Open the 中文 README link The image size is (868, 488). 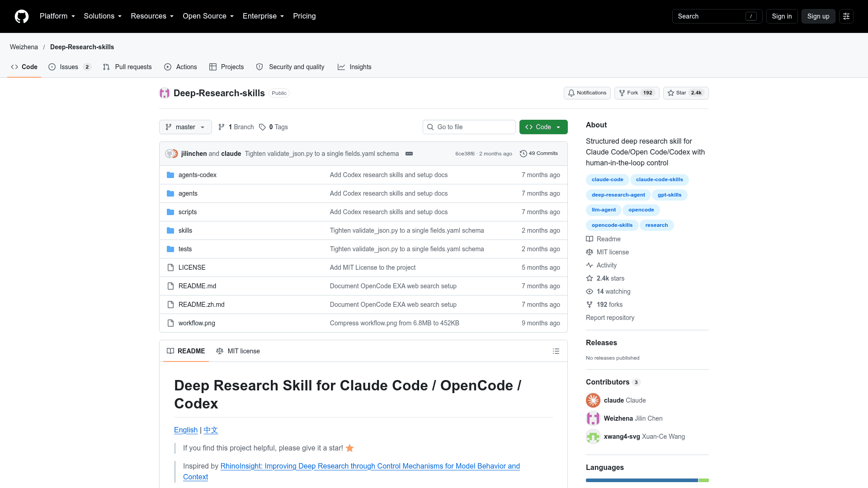click(211, 430)
